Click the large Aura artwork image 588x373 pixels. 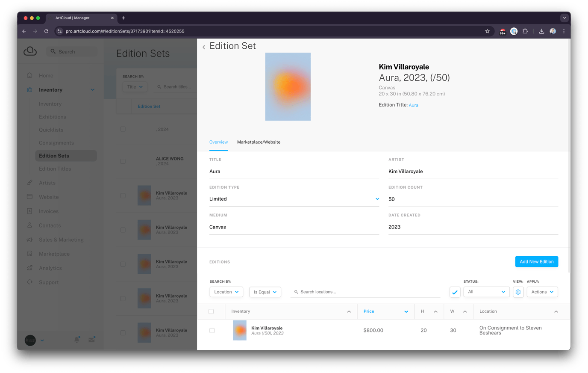pyautogui.click(x=288, y=86)
